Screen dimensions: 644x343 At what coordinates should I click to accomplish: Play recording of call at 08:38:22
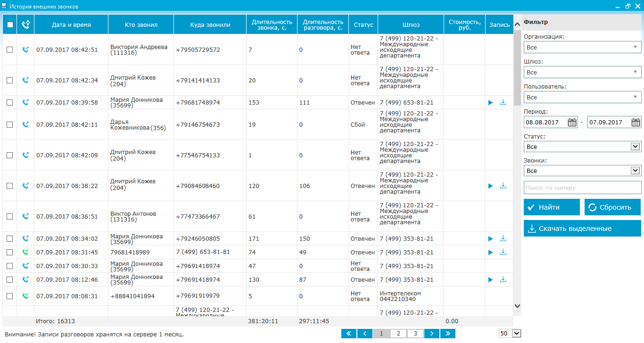click(x=490, y=186)
